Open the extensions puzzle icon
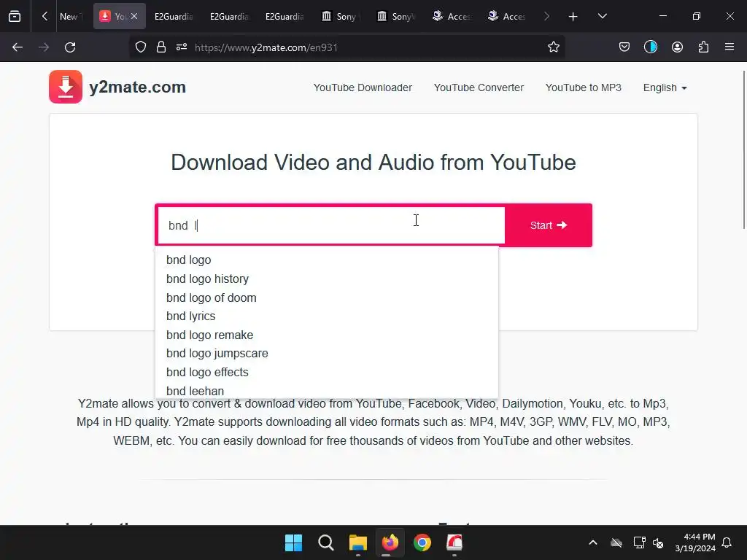747x560 pixels. click(x=703, y=47)
